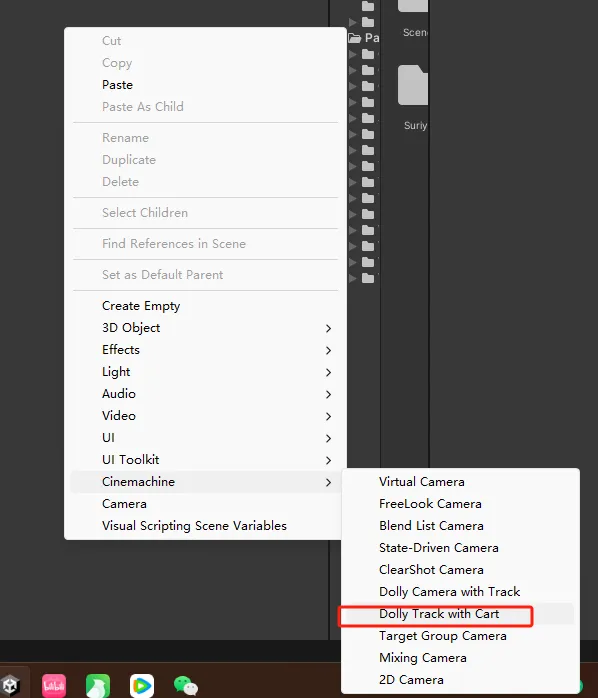The width and height of the screenshot is (598, 698).
Task: Select State-Driven Camera option
Action: click(x=460, y=548)
